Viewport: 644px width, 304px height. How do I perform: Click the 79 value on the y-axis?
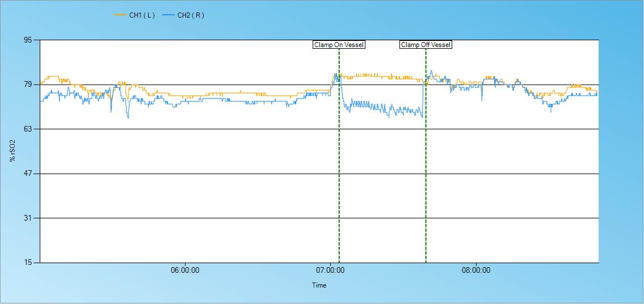(x=28, y=85)
